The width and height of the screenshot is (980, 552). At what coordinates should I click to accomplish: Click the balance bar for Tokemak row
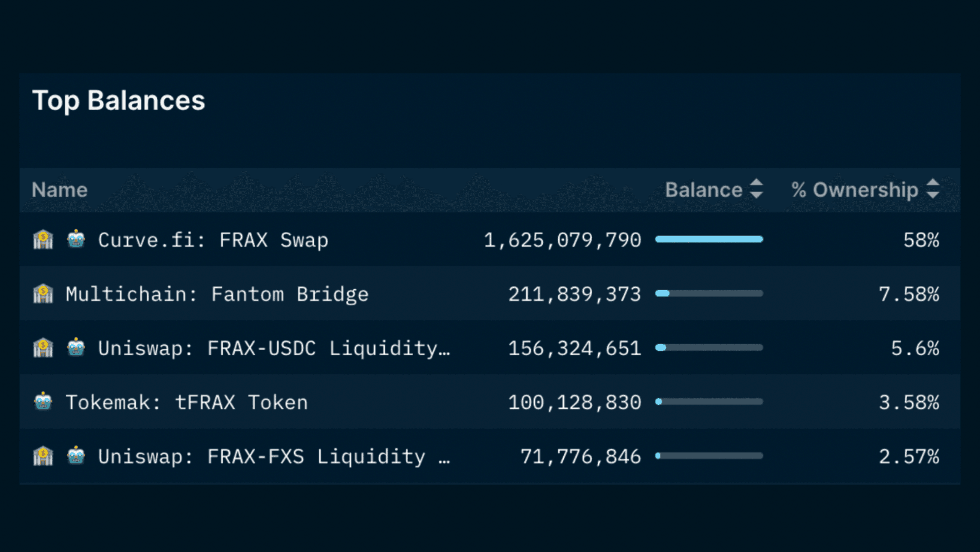[709, 401]
